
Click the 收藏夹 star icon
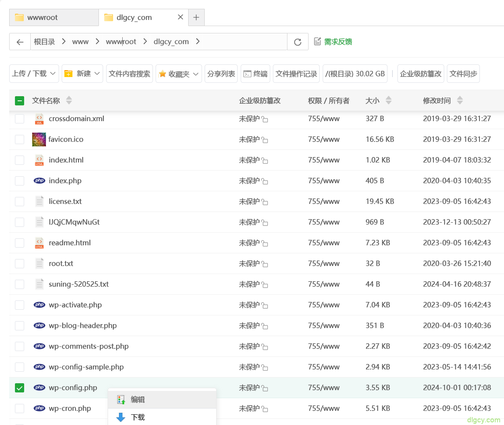[163, 74]
